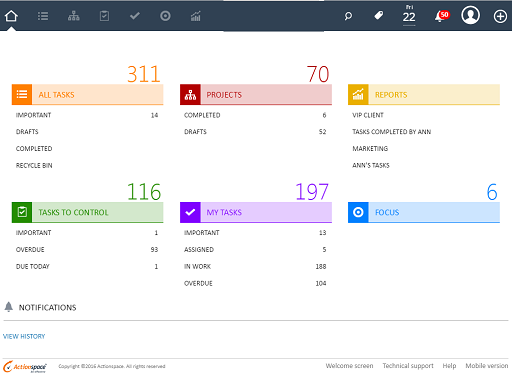The image size is (512, 384).
Task: Open the All Tasks section header
Action: (88, 95)
